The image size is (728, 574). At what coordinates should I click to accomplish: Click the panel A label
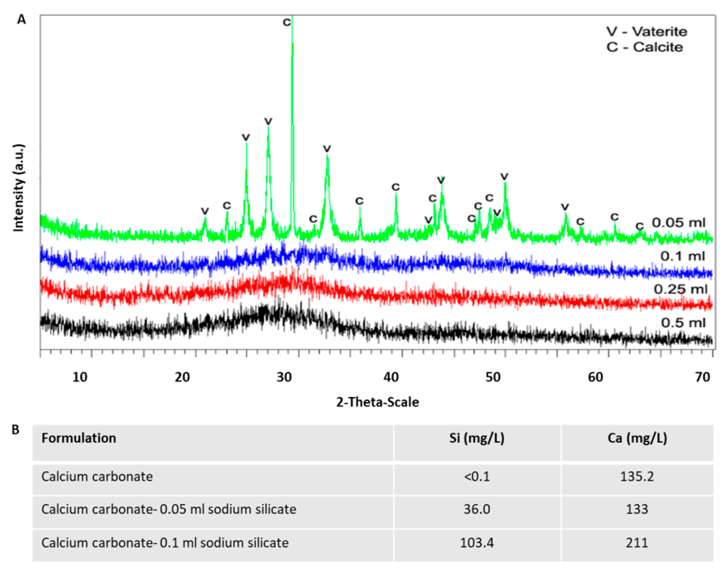pos(22,20)
